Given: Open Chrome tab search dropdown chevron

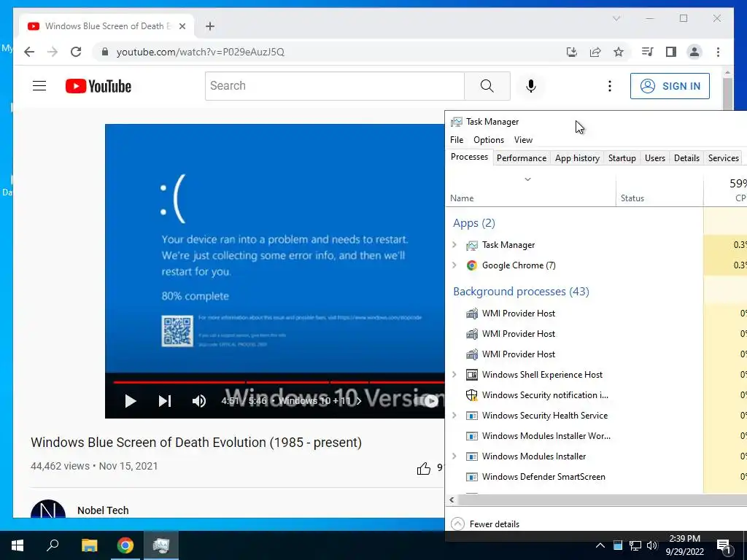Looking at the screenshot, I should click(x=616, y=18).
